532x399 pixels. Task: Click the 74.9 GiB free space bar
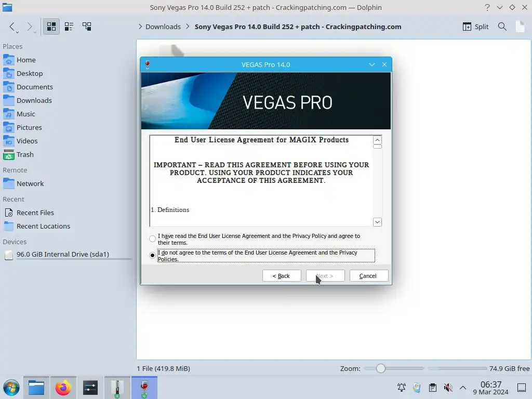pyautogui.click(x=457, y=368)
